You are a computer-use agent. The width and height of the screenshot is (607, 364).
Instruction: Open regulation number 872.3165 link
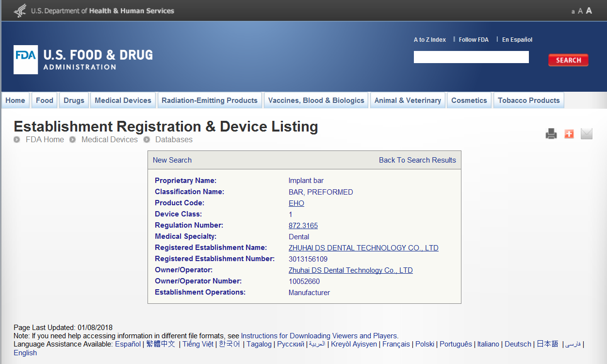[x=303, y=226]
